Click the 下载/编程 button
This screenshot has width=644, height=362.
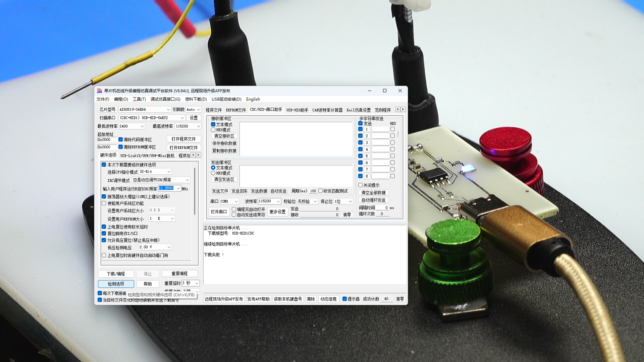click(x=116, y=274)
